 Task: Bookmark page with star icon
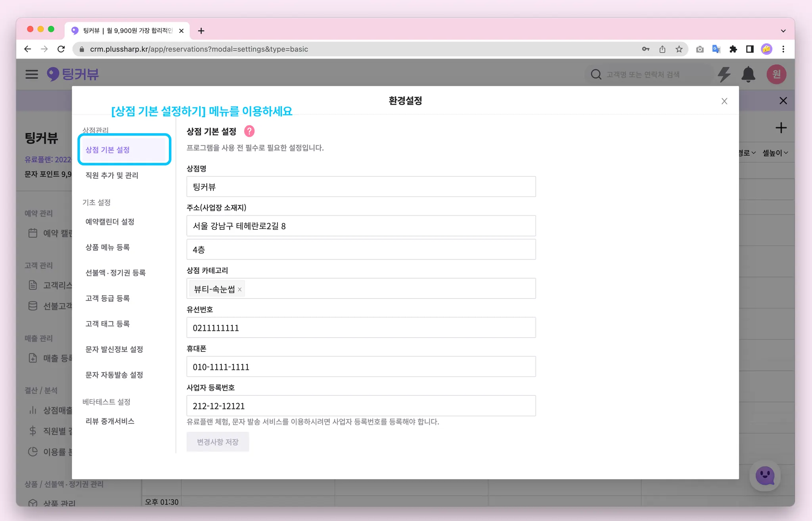[x=679, y=49]
